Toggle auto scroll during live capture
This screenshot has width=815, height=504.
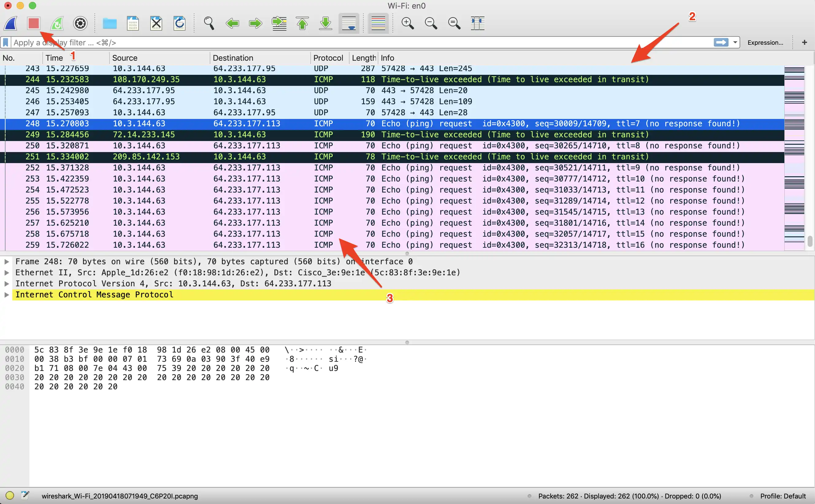[349, 23]
